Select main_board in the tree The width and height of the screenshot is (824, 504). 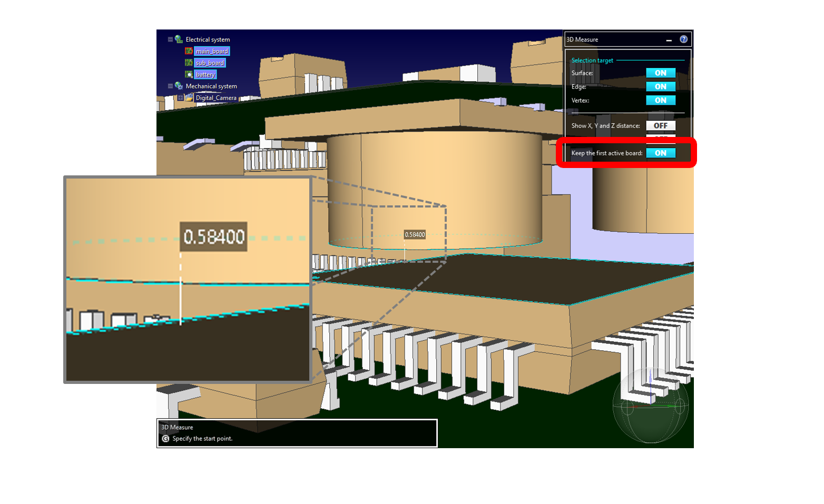(x=212, y=51)
